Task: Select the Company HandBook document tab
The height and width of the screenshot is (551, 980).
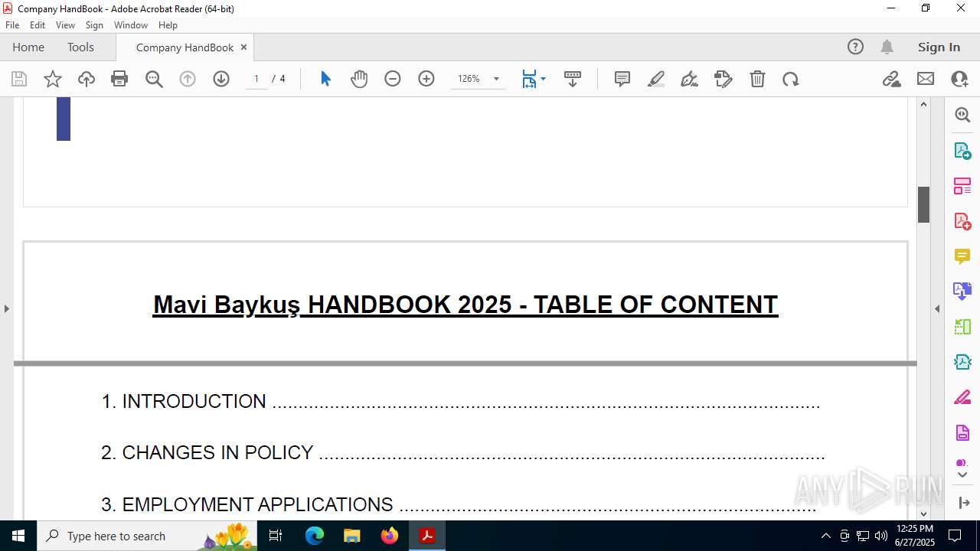Action: pyautogui.click(x=185, y=47)
